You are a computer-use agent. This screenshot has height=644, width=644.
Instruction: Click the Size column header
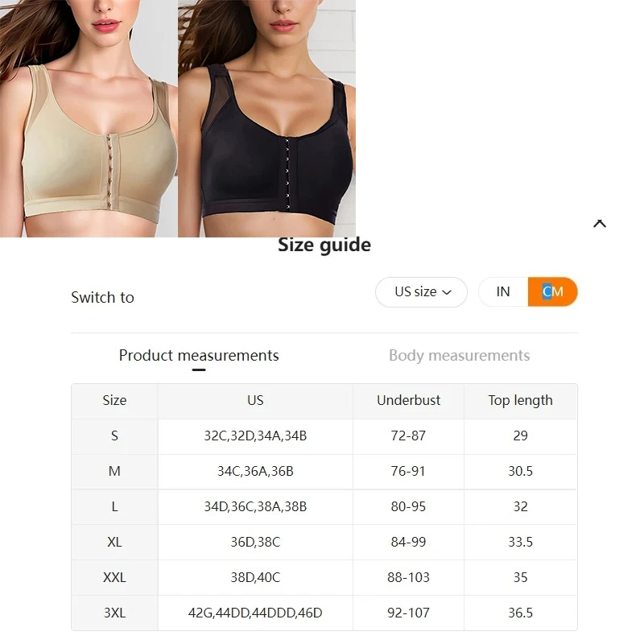click(x=114, y=400)
